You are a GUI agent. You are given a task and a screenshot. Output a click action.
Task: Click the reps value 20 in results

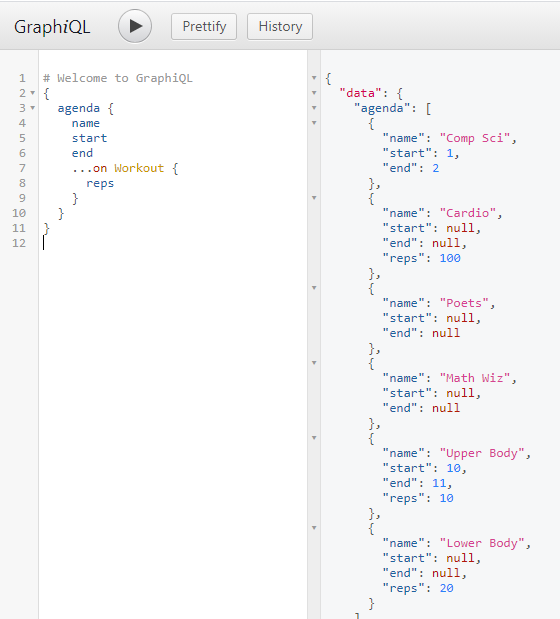point(446,588)
